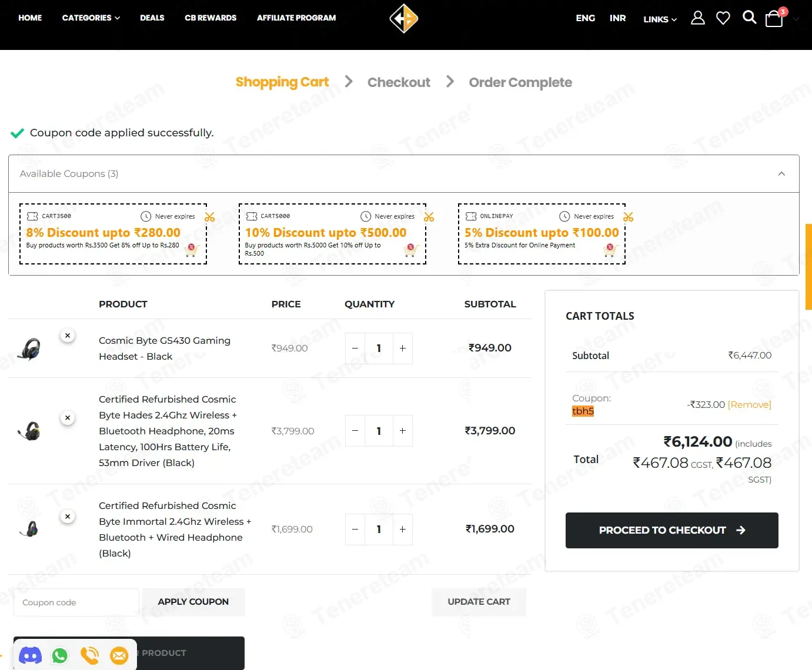Click the scissors icon on CART3500 coupon
This screenshot has height=670, width=812.
210,217
